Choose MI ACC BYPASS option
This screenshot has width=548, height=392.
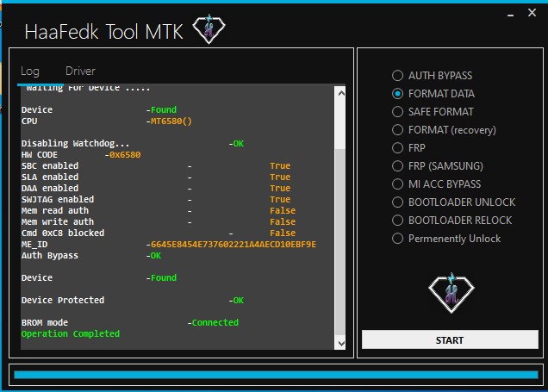pyautogui.click(x=436, y=184)
